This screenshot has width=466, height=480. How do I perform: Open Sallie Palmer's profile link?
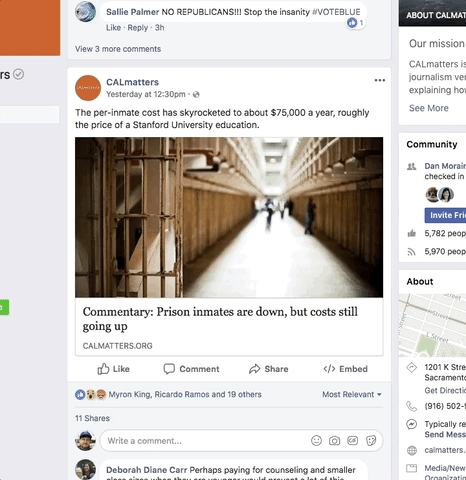click(x=132, y=12)
